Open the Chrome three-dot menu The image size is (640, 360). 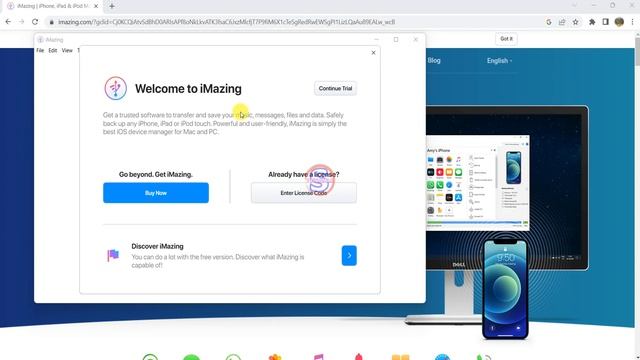[x=632, y=22]
